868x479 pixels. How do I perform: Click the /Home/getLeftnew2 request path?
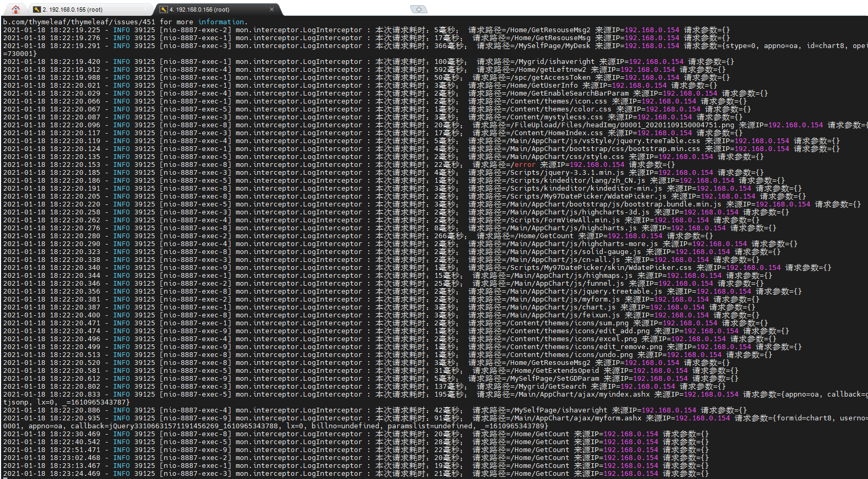click(x=549, y=70)
